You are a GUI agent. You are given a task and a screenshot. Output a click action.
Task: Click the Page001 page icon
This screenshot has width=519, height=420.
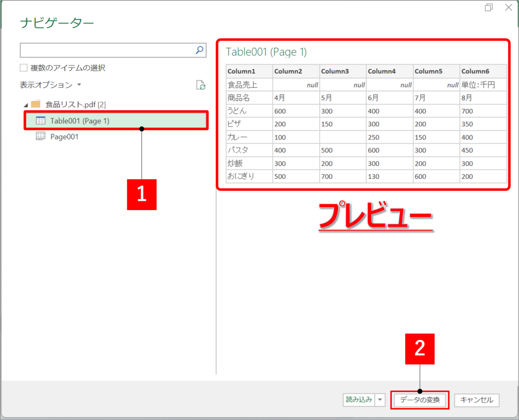click(41, 136)
